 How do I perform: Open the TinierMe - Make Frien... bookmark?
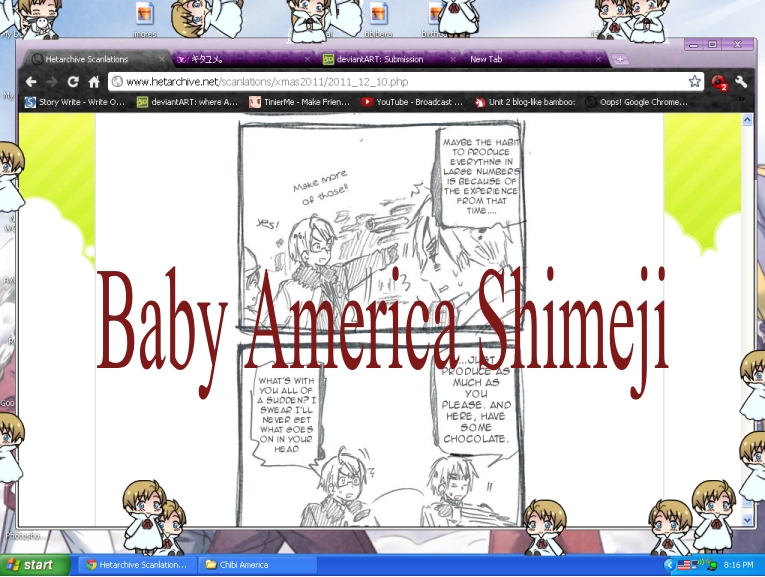[x=300, y=102]
